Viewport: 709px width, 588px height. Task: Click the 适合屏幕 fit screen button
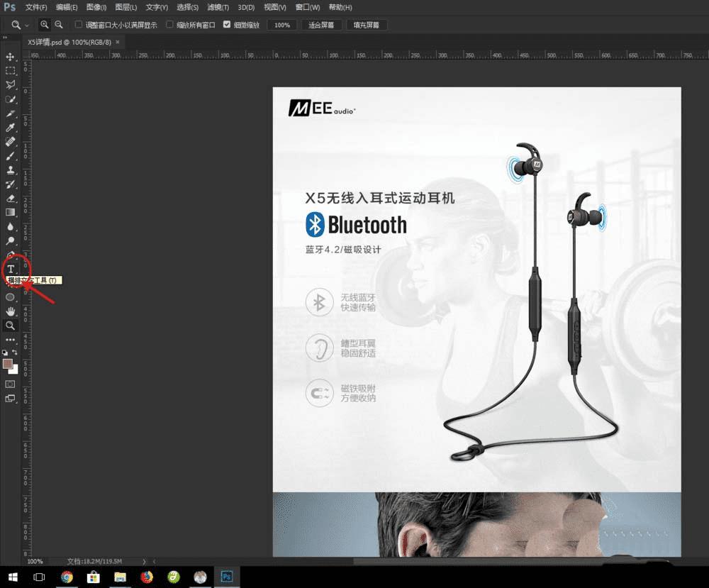321,25
